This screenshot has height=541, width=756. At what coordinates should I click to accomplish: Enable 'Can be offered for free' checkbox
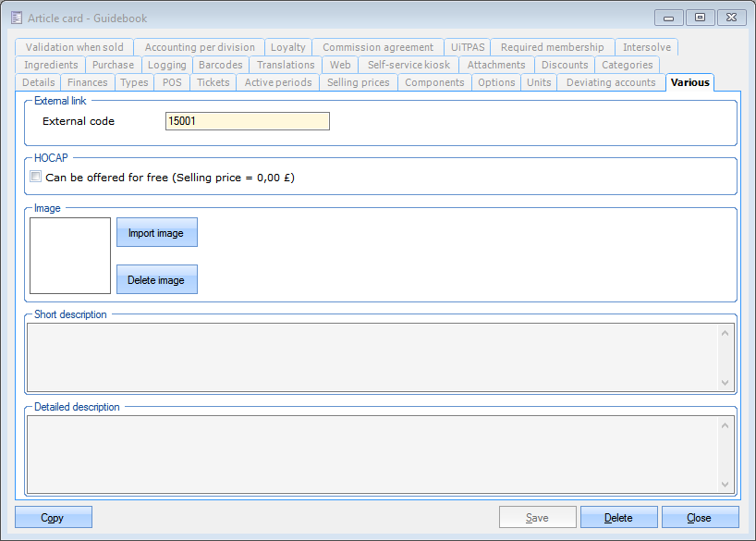36,177
